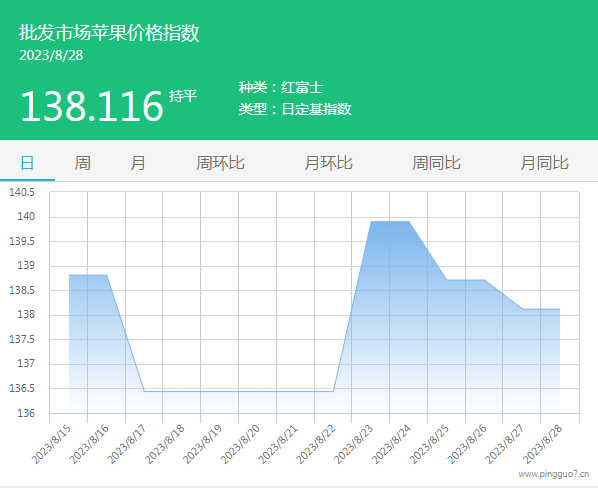Open the 周同比 tab
This screenshot has height=488, width=598.
pos(436,163)
